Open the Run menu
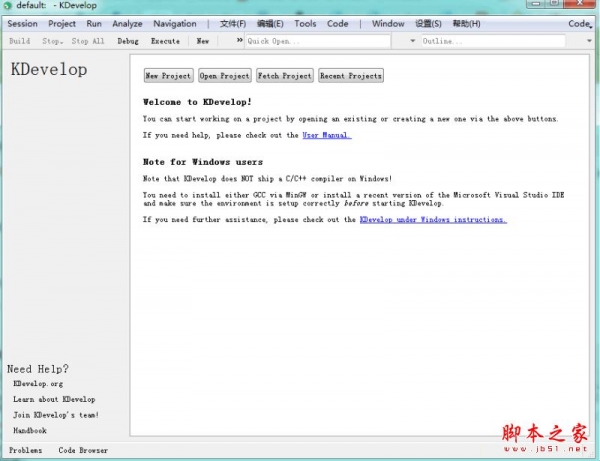This screenshot has width=600, height=461. point(94,24)
